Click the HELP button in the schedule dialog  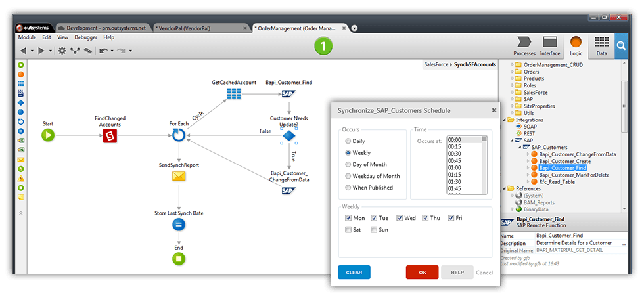[x=457, y=273]
